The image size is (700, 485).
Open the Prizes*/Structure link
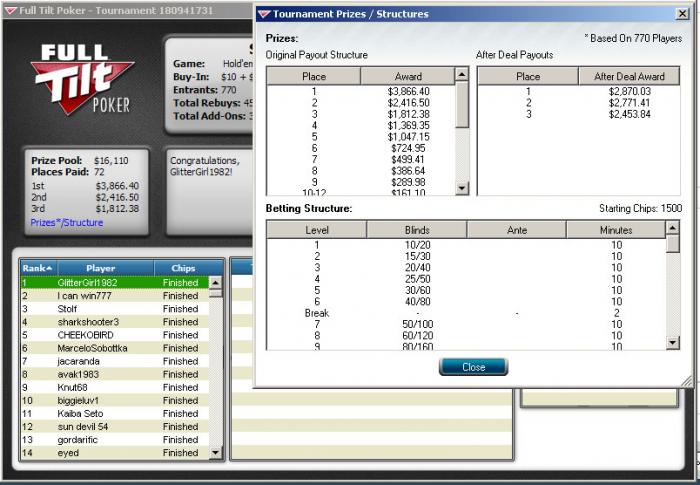pyautogui.click(x=67, y=222)
